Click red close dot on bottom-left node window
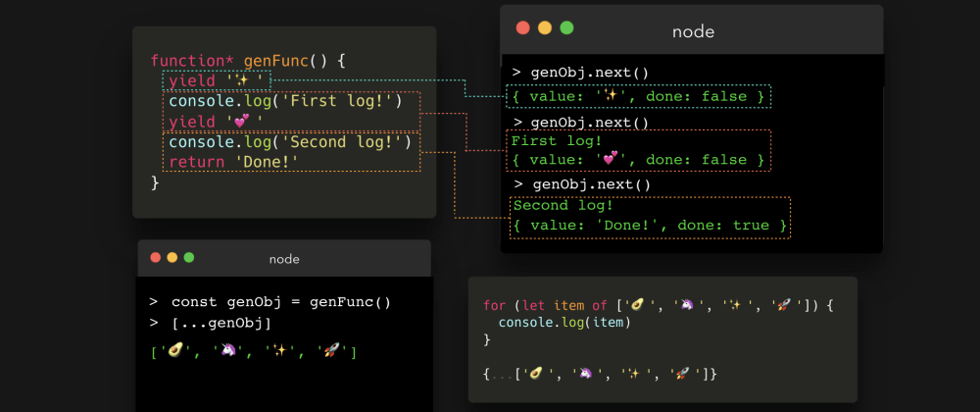 click(155, 258)
